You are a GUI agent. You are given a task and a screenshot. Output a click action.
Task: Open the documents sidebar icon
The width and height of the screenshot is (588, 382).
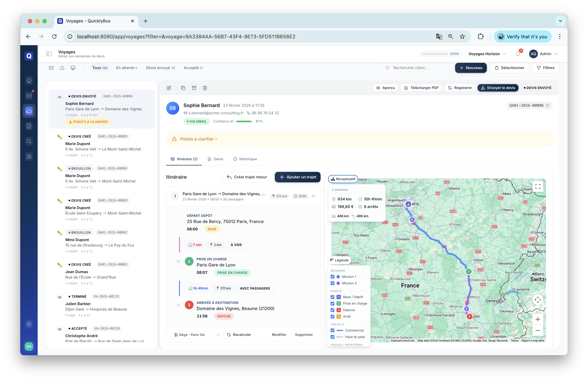(29, 126)
